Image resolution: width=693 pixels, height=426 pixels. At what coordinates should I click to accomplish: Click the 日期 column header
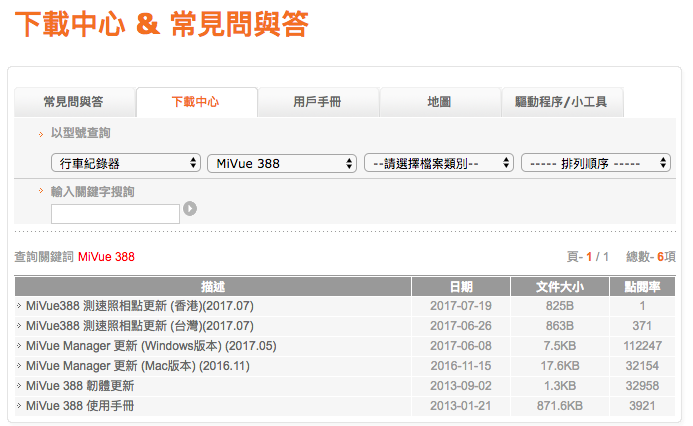click(461, 287)
